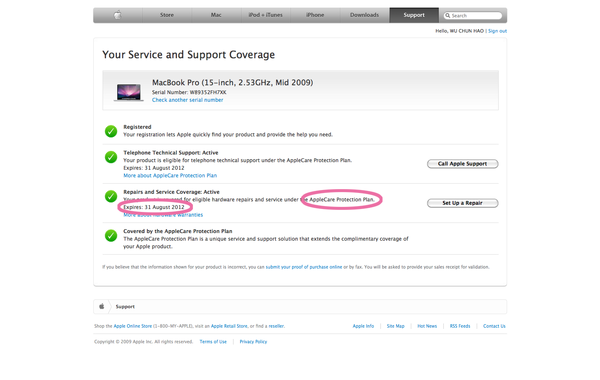Click the Telephone Technical Support checkmark icon
This screenshot has height=380, width=600.
111,157
